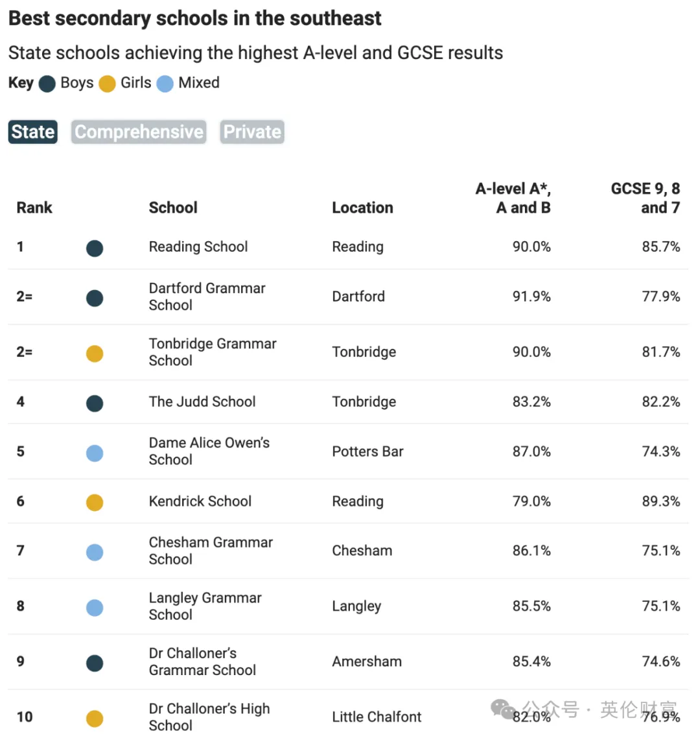The width and height of the screenshot is (700, 738).
Task: Click the Kendrick School name
Action: coord(200,501)
